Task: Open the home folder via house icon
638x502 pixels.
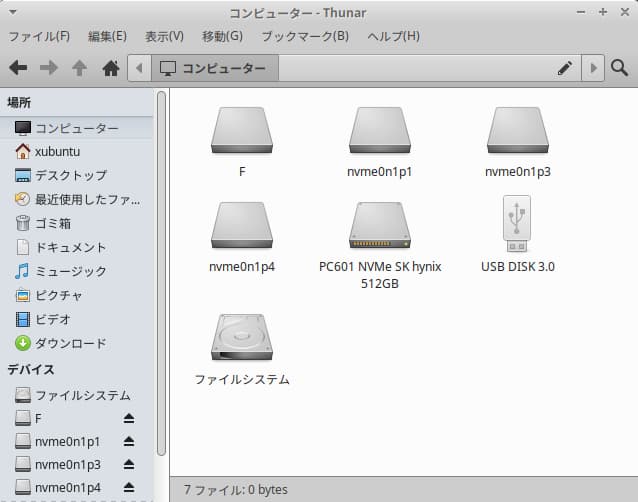Action: pyautogui.click(x=111, y=68)
